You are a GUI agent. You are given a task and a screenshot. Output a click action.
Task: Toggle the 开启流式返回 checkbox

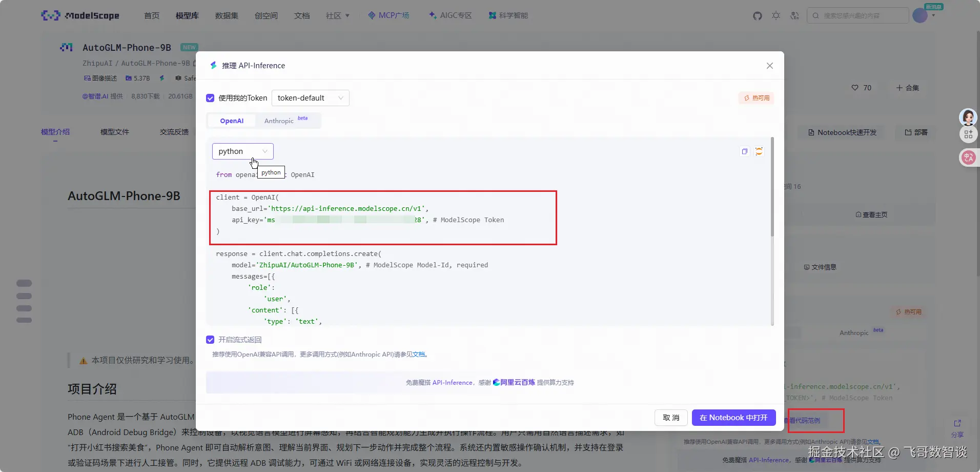click(210, 340)
